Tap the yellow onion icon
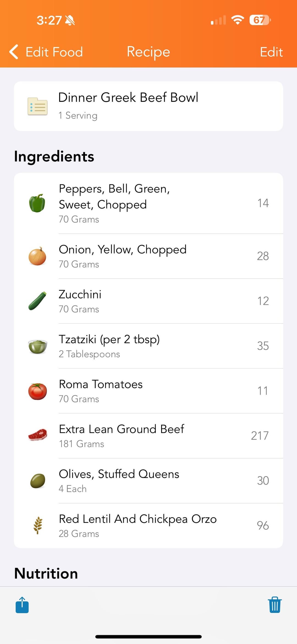297x644 pixels. [37, 256]
